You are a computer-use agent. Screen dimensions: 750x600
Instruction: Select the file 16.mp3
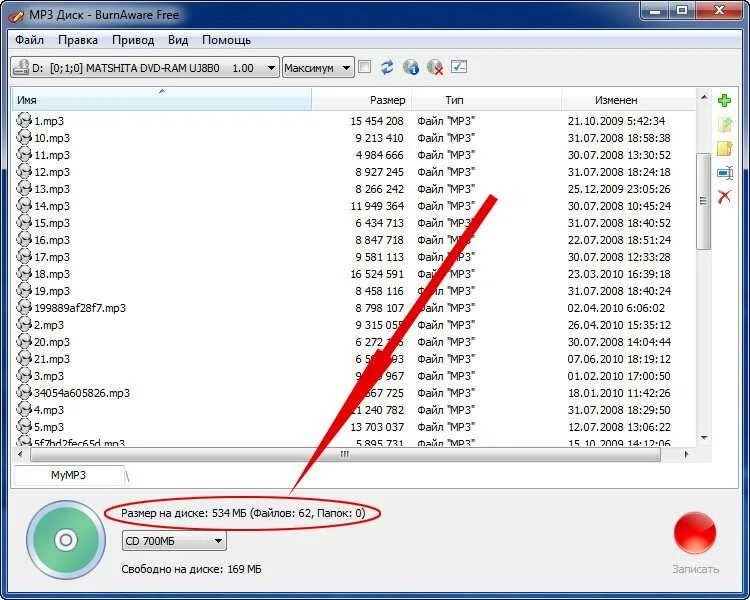point(52,240)
